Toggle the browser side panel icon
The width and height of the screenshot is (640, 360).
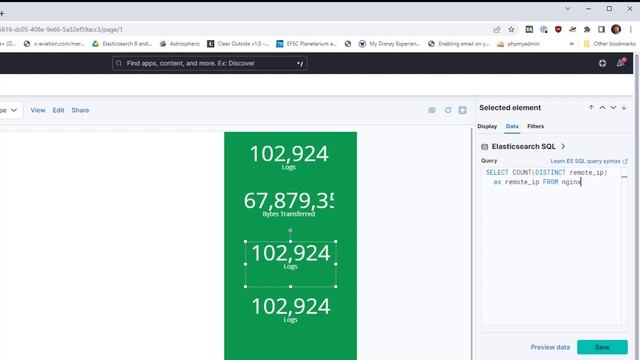(601, 29)
